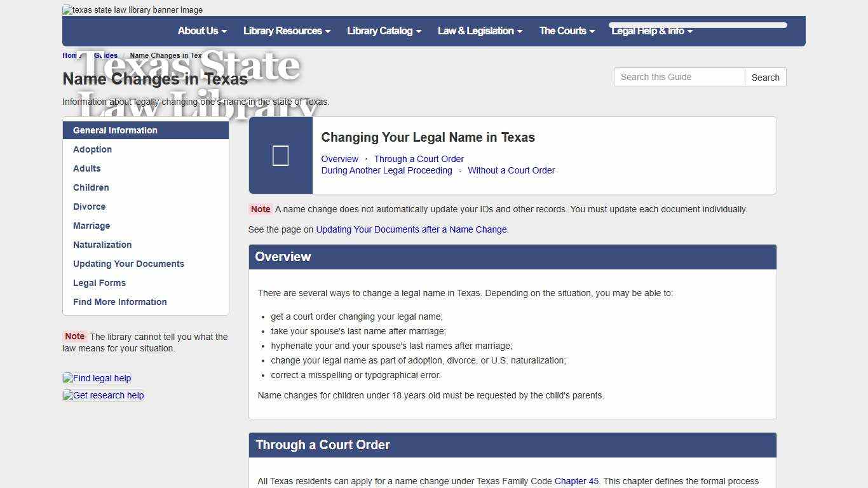Click the guide icon beside Changing Your Legal Name

[280, 155]
